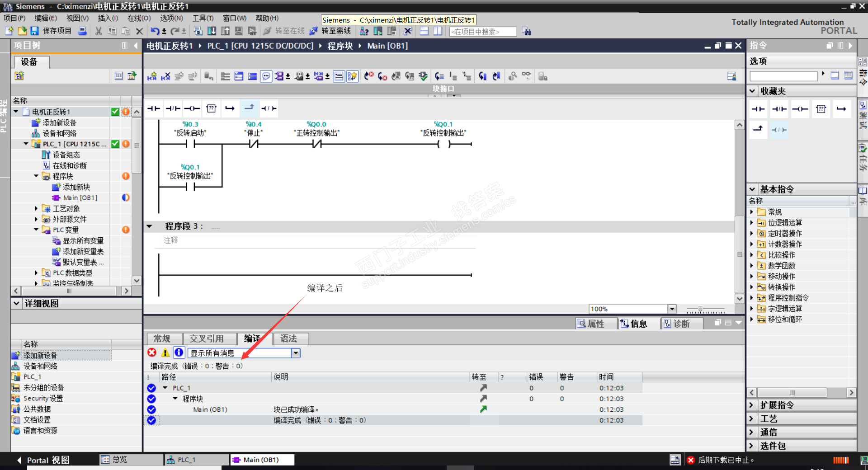The image size is (868, 470).
Task: Click the normally open contact in Favorites panel
Action: (758, 109)
